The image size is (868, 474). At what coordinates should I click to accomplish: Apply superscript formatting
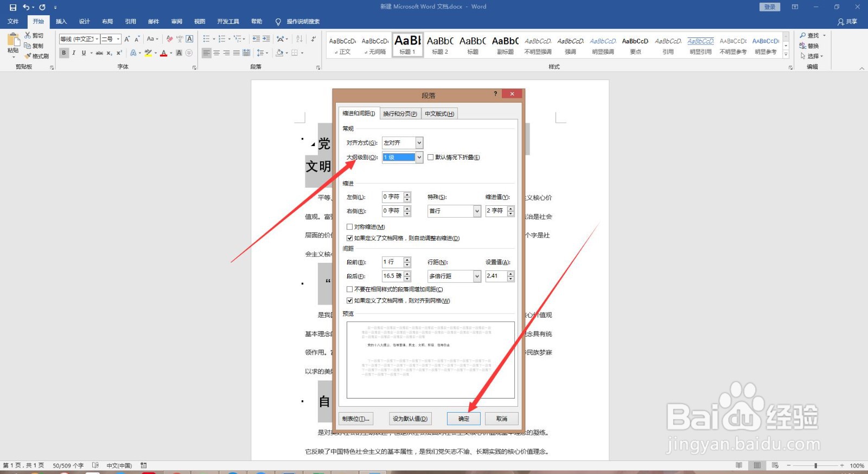[119, 53]
